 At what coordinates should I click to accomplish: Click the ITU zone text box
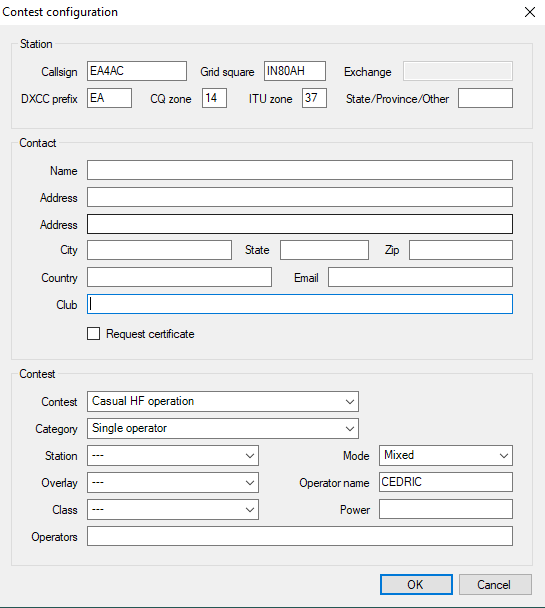point(314,98)
